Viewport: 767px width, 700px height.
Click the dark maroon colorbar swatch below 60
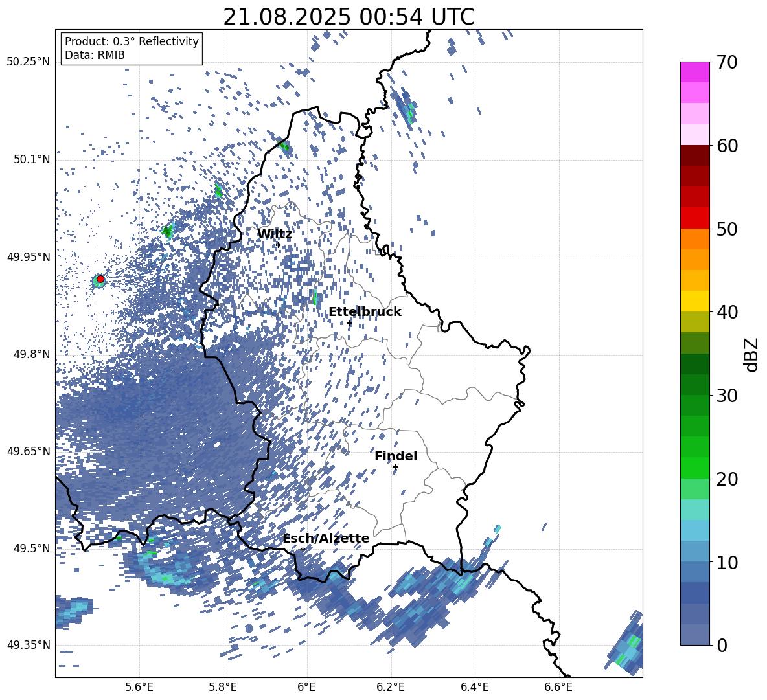(x=694, y=155)
